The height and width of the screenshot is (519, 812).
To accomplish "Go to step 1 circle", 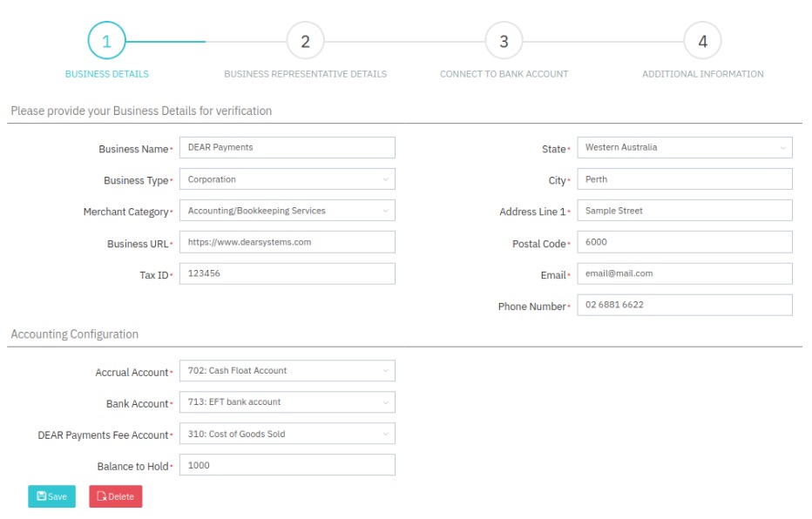I will coord(106,41).
